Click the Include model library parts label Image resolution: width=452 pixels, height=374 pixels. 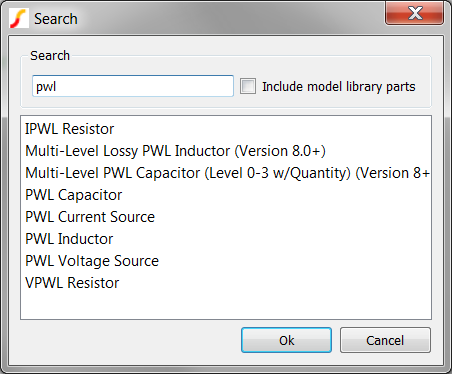click(339, 87)
